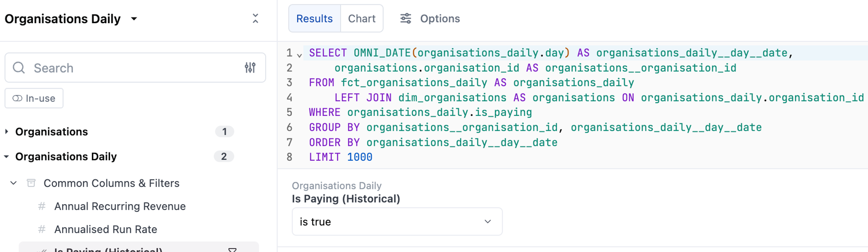Expand the Organisations view group
868x252 pixels.
point(6,131)
